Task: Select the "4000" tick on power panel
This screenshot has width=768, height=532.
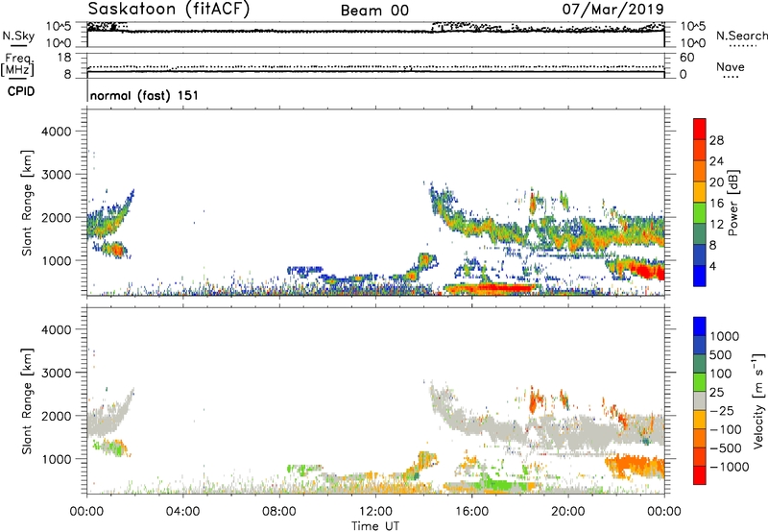Action: pyautogui.click(x=57, y=132)
